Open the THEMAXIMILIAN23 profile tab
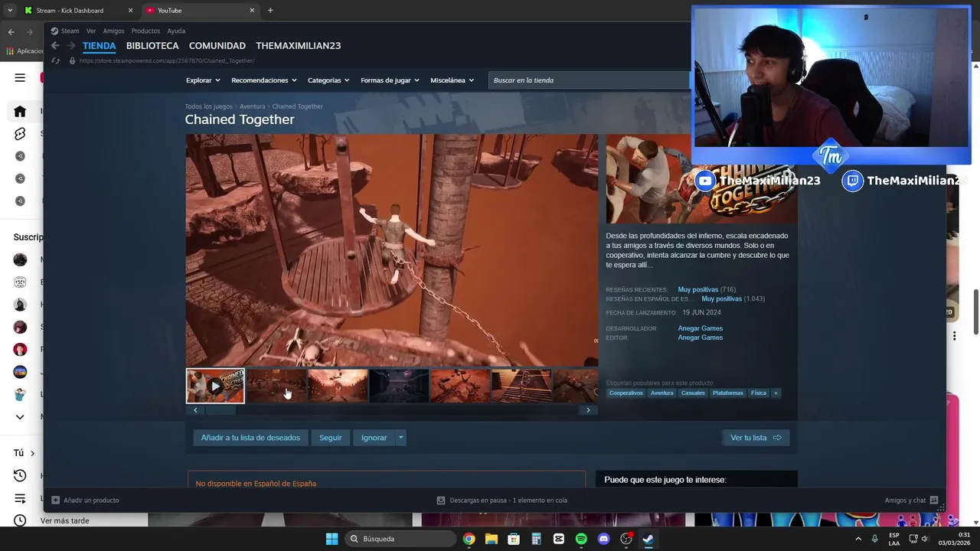 (x=299, y=46)
